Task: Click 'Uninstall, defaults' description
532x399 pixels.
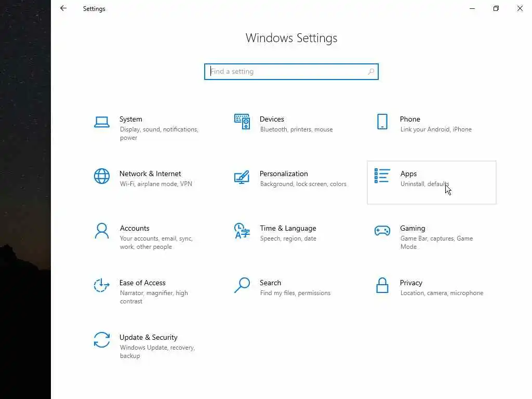Action: tap(425, 184)
